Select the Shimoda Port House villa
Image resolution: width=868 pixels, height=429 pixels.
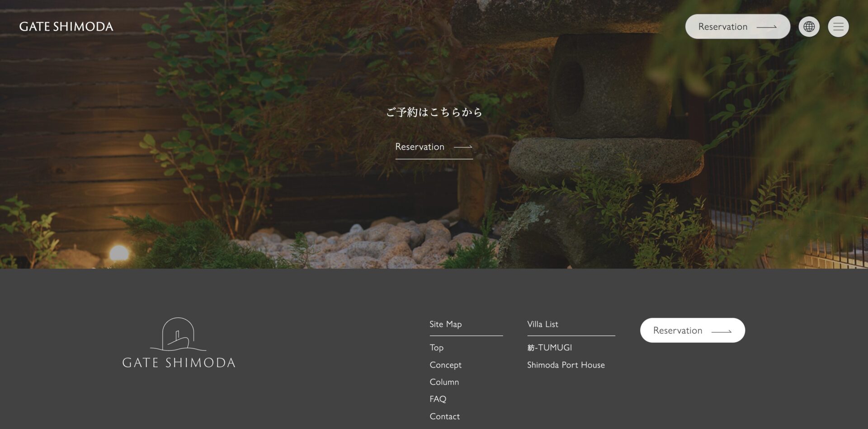pyautogui.click(x=566, y=365)
